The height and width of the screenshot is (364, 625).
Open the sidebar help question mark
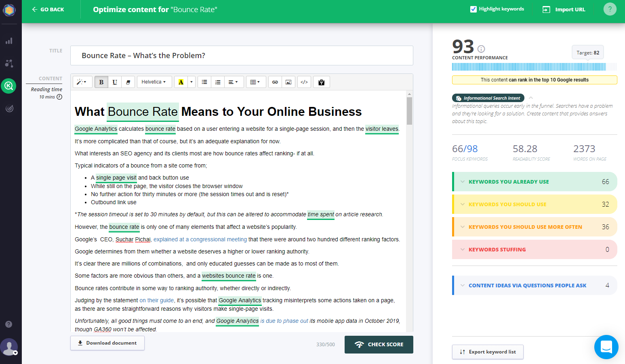point(8,324)
